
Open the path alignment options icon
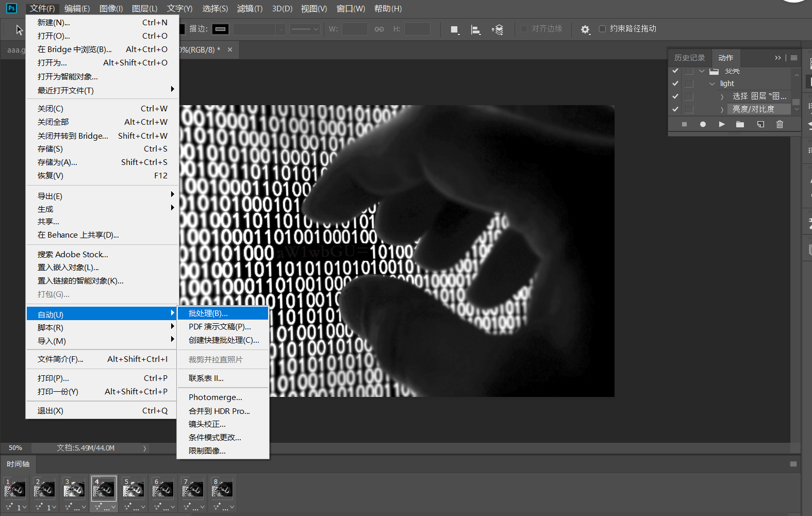click(475, 30)
